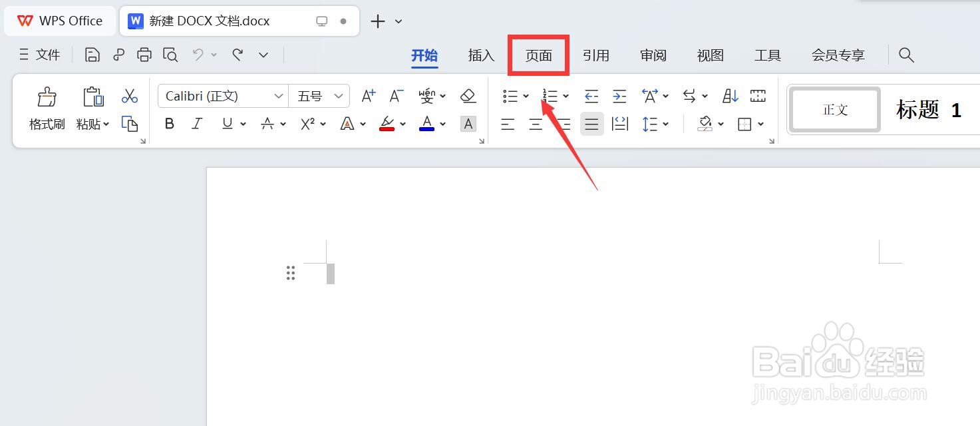
Task: Open the font name dropdown
Action: coord(280,95)
